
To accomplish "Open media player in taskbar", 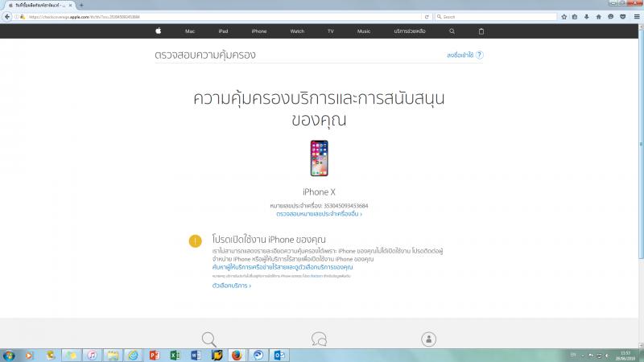I will click(x=29, y=356).
